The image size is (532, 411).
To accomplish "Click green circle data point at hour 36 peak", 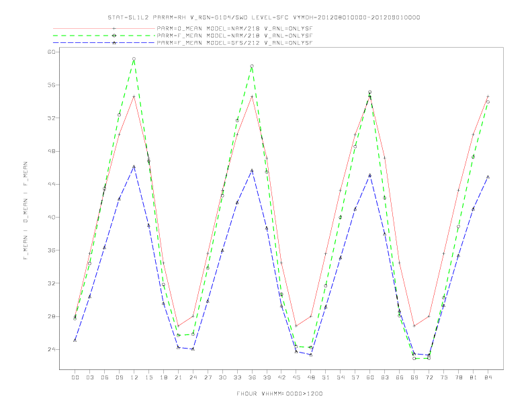I will (252, 66).
